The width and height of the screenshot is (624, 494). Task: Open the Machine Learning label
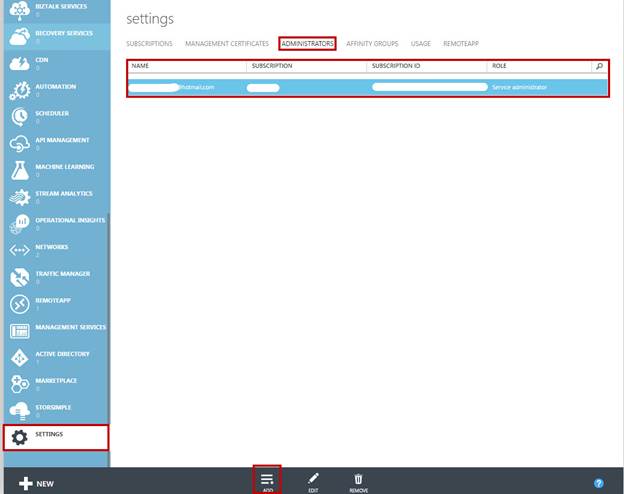click(65, 167)
